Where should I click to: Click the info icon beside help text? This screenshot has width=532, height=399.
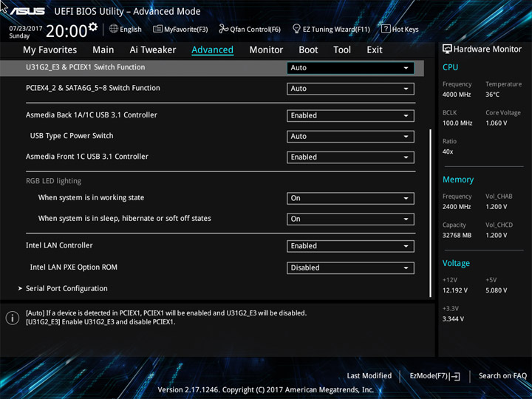click(13, 318)
